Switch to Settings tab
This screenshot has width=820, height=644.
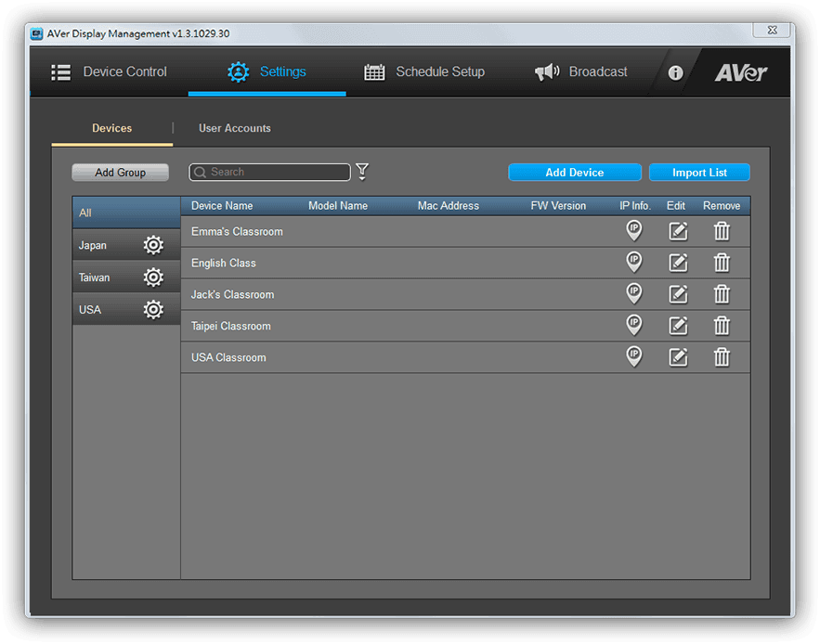267,71
